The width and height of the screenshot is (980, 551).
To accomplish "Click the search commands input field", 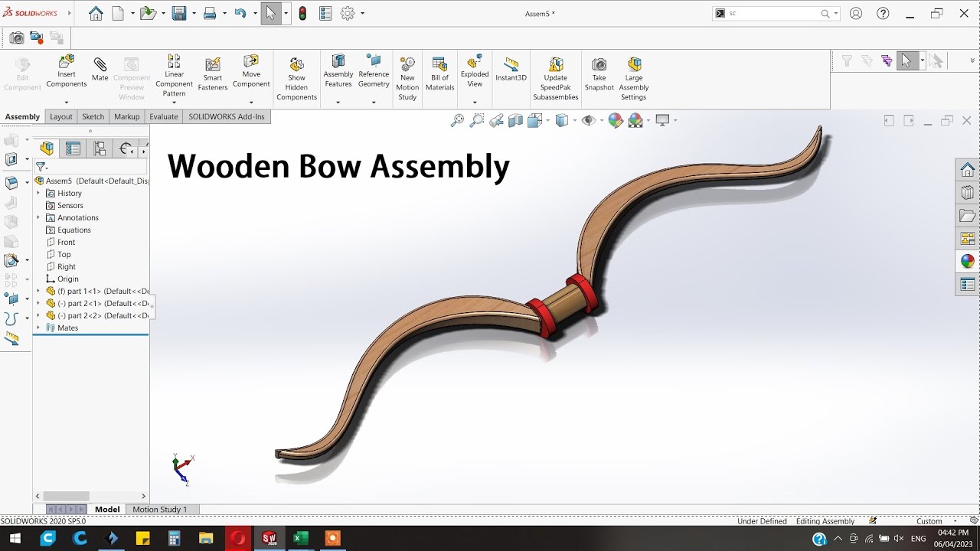I will tap(772, 13).
